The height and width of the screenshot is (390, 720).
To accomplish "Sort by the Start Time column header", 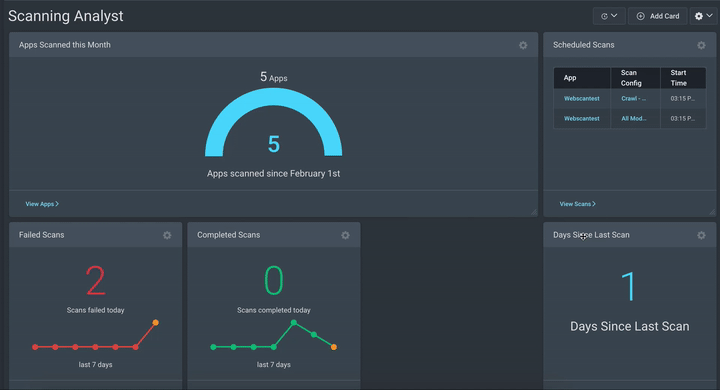I will click(x=683, y=78).
